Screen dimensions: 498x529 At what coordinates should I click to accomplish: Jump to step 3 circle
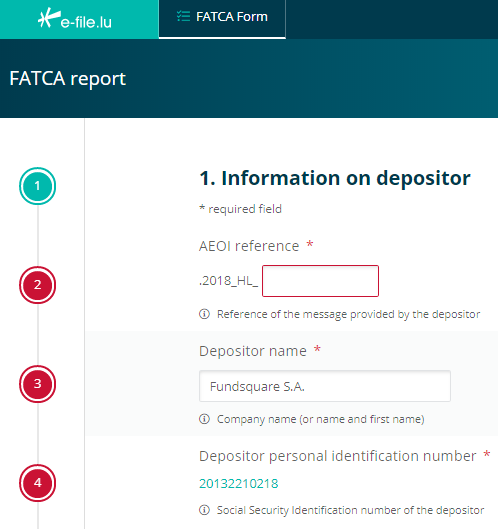[x=37, y=384]
